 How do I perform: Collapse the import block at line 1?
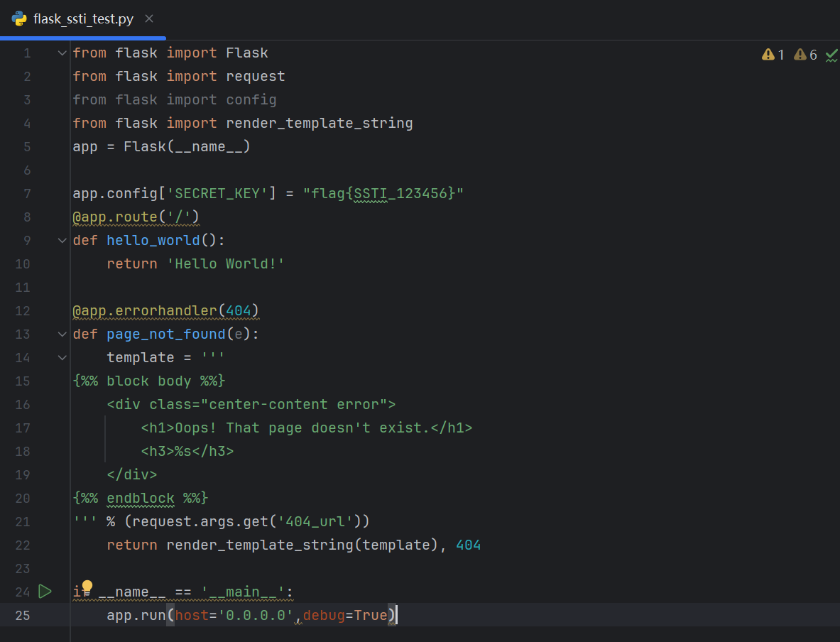click(x=62, y=53)
